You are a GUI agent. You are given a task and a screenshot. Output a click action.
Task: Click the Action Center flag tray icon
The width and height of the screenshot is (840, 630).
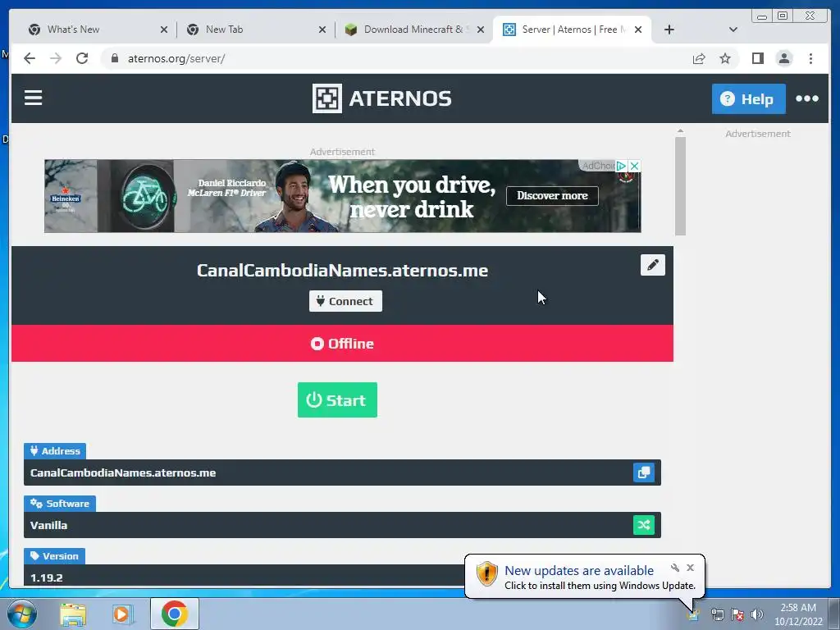737,614
